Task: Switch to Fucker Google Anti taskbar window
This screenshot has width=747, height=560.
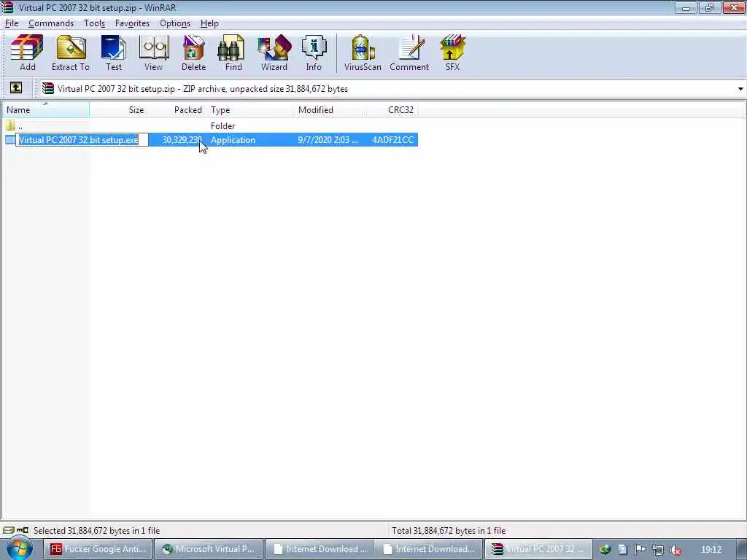Action: click(x=98, y=549)
